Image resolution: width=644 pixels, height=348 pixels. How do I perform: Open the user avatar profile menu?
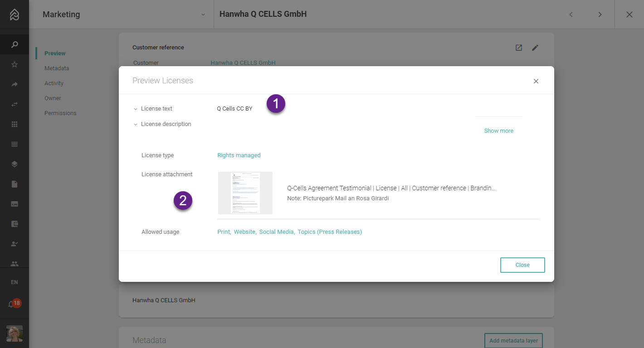coord(15,333)
